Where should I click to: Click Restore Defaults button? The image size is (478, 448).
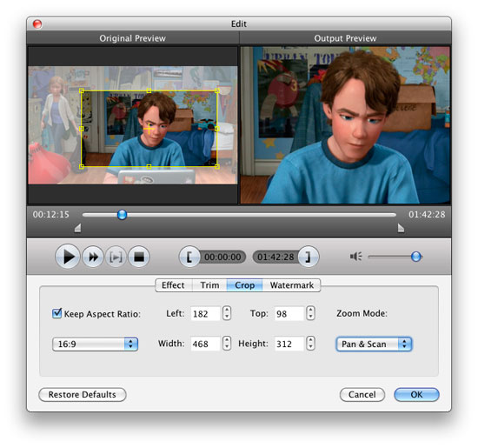(x=83, y=395)
